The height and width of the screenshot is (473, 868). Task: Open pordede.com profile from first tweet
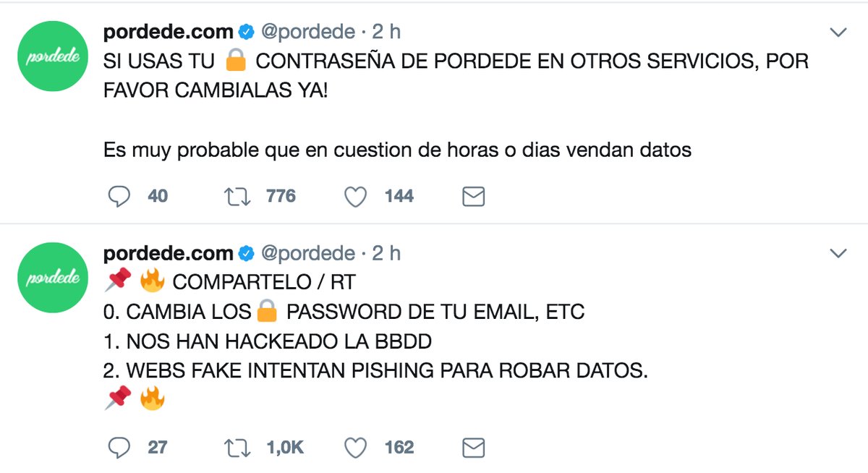pyautogui.click(x=168, y=32)
